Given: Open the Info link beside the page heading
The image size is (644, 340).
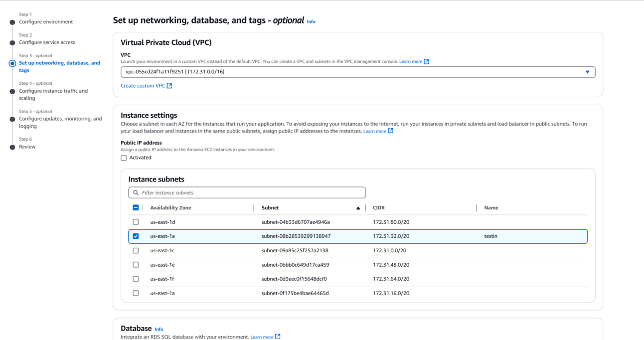Looking at the screenshot, I should click(x=311, y=21).
